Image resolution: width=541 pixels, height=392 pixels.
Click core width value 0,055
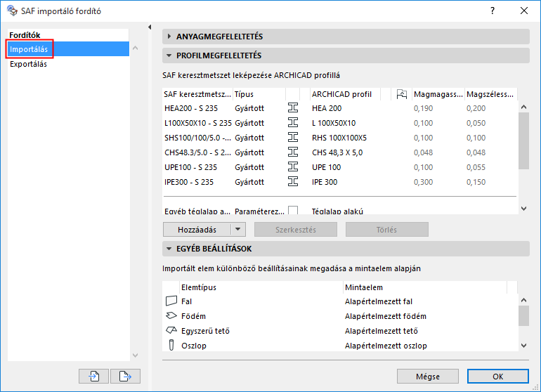pyautogui.click(x=476, y=167)
